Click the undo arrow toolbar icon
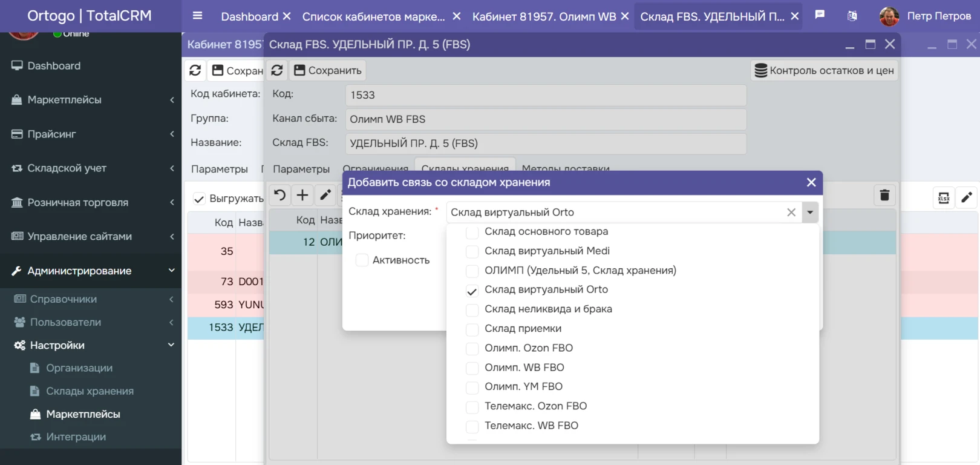 click(279, 195)
